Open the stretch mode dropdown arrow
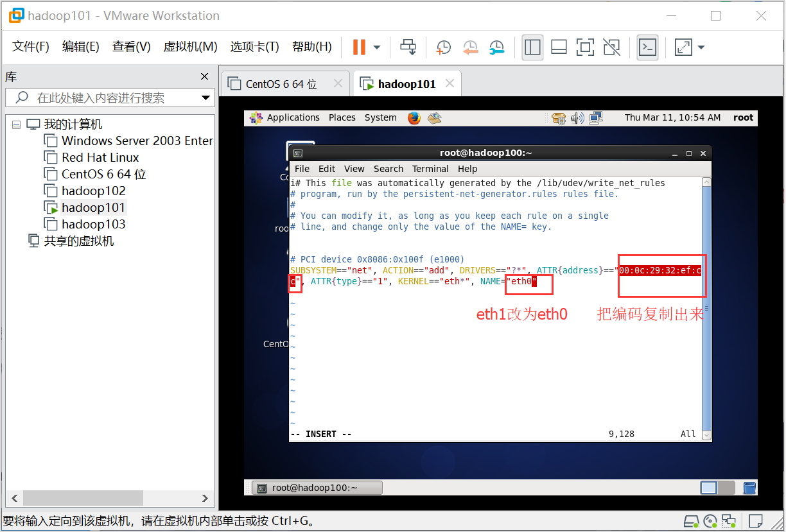786x532 pixels. point(701,47)
